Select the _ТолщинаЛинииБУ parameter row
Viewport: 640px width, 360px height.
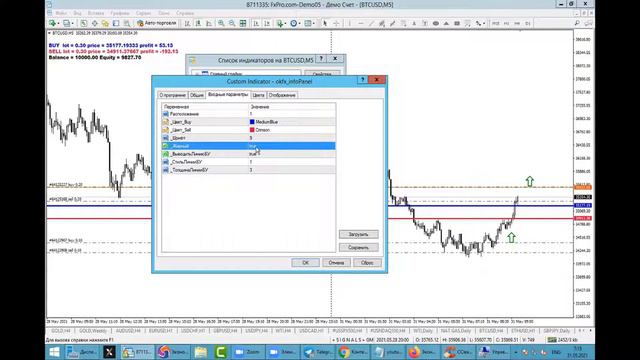coord(249,170)
